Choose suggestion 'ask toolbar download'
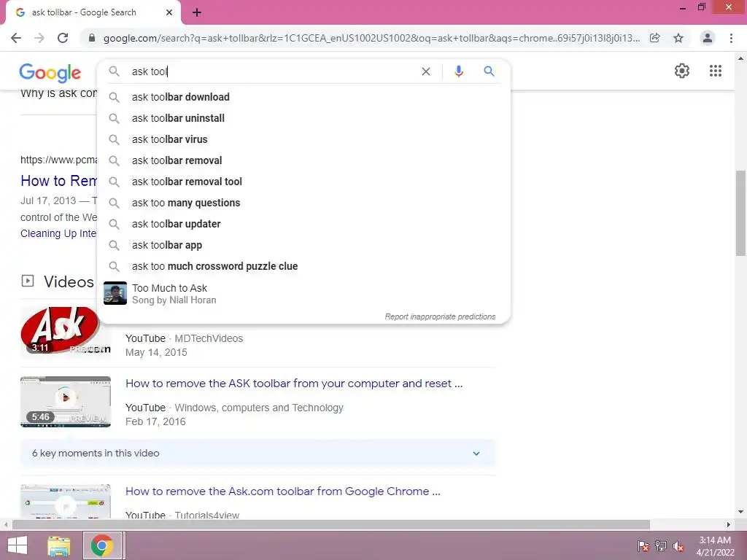Screen dimensions: 747x560 (303, 97)
